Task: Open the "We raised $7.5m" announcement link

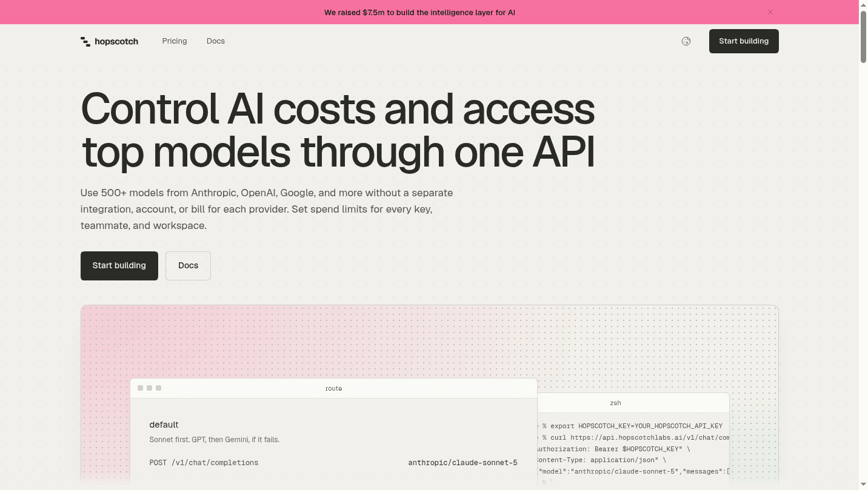Action: [x=419, y=12]
